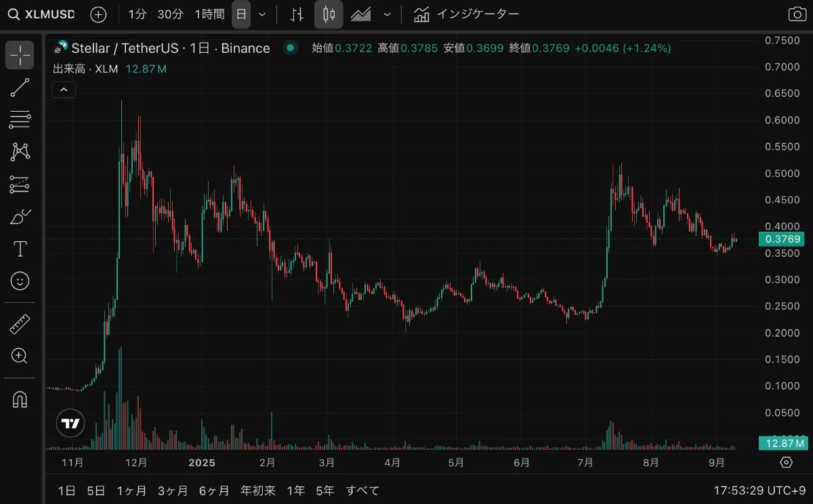Select the trend line drawing tool
Viewport: 813px width, 504px height.
pos(20,87)
